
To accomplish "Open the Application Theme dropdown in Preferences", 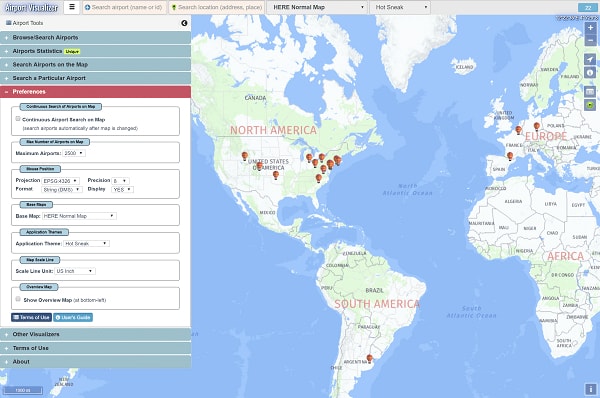I will tap(86, 243).
